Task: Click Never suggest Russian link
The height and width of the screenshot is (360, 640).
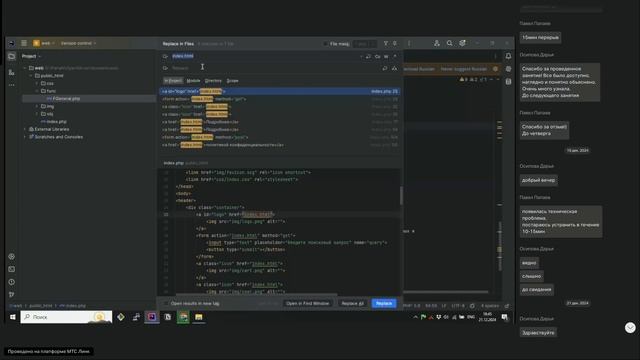Action: click(464, 69)
